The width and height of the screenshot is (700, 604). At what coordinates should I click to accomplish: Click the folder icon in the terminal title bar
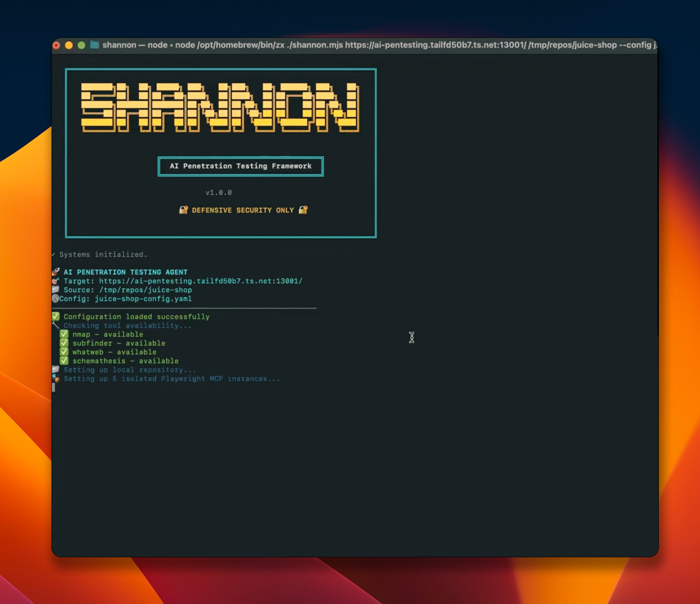pos(95,44)
